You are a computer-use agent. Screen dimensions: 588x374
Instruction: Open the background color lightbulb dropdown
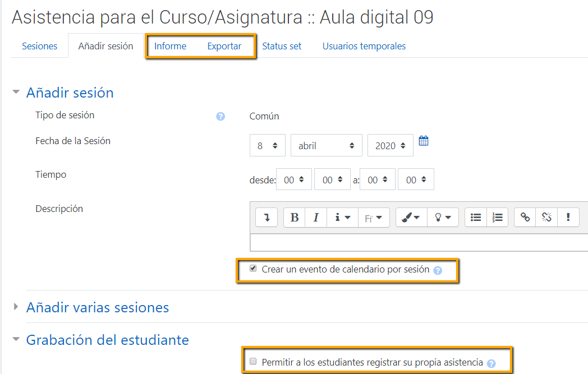(443, 218)
